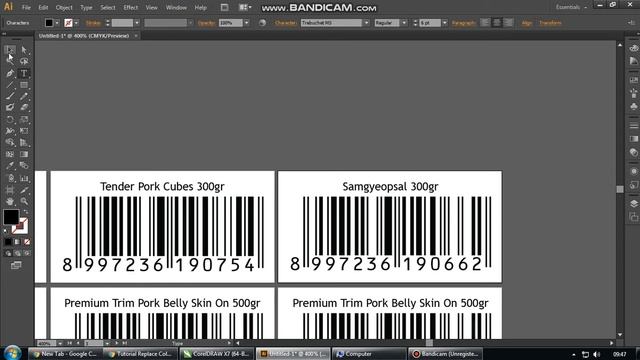Select the Pencil tool

(x=24, y=96)
